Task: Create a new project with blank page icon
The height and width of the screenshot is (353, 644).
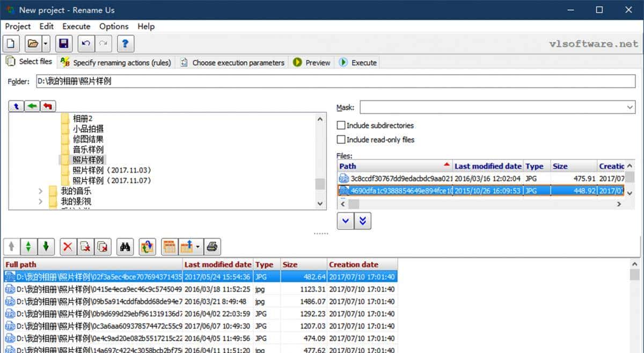Action: (12, 44)
